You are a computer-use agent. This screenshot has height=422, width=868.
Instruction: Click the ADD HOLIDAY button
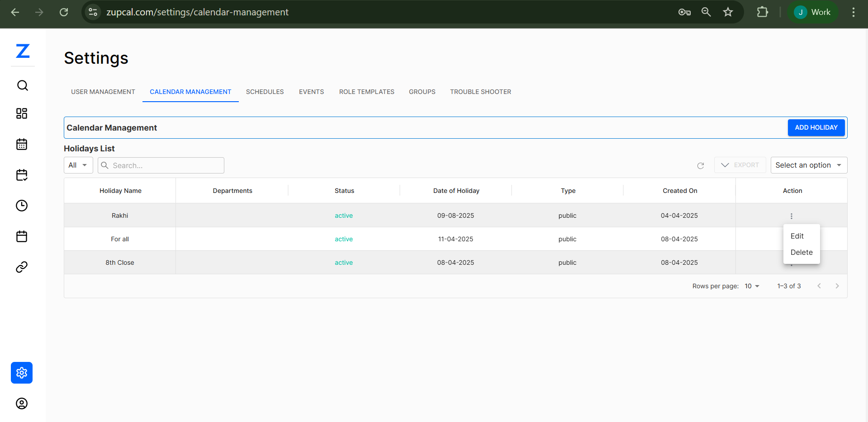pos(816,127)
